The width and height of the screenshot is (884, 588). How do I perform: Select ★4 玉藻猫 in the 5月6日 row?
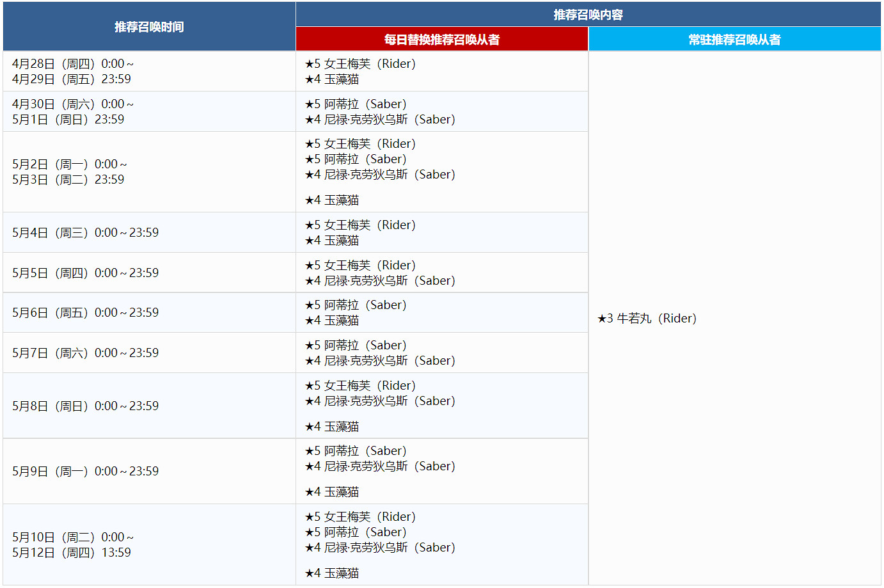(332, 321)
